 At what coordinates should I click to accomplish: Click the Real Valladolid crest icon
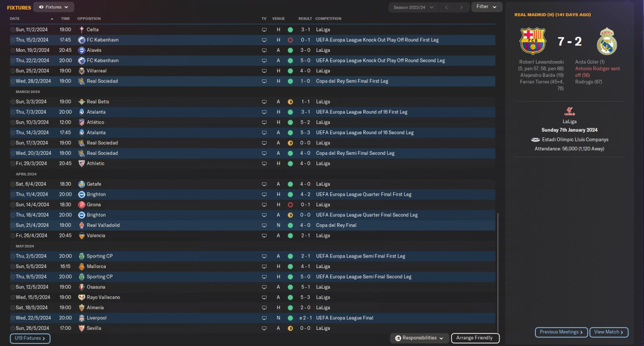[82, 225]
